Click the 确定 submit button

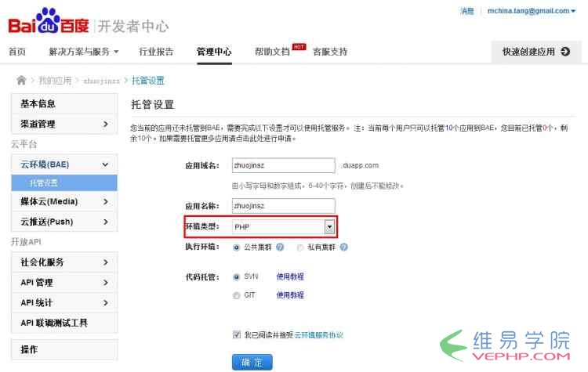pyautogui.click(x=252, y=363)
